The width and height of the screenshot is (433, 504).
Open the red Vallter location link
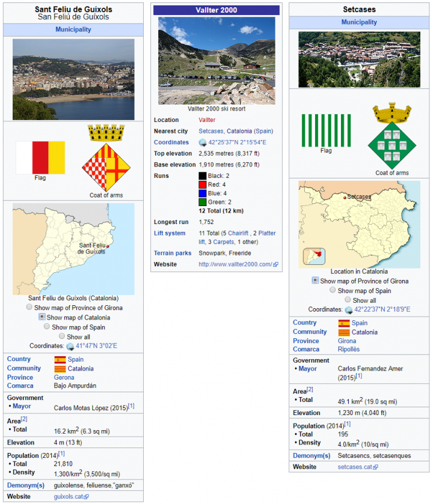coord(207,120)
